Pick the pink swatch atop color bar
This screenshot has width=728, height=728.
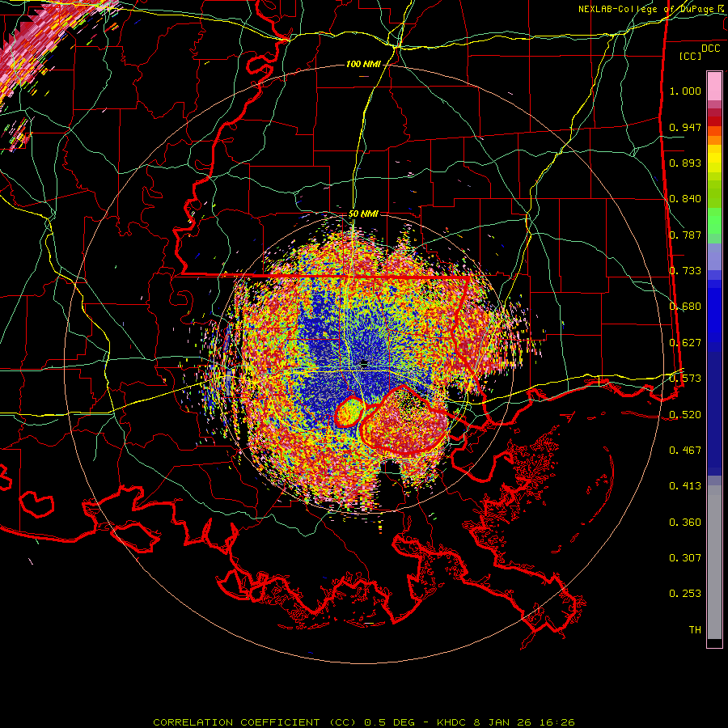(714, 86)
